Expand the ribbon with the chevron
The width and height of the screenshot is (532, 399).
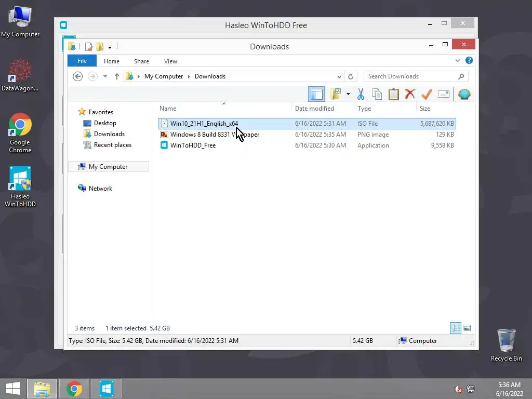pos(457,60)
